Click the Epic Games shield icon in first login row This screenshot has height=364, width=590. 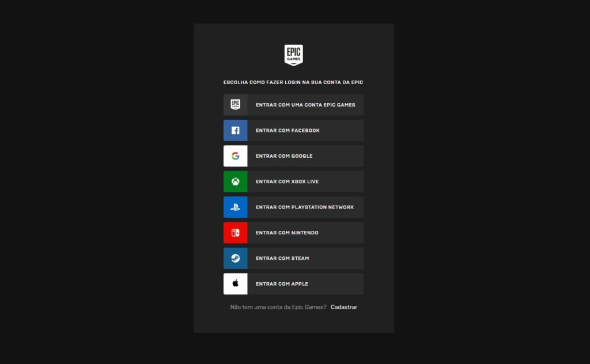(x=236, y=105)
